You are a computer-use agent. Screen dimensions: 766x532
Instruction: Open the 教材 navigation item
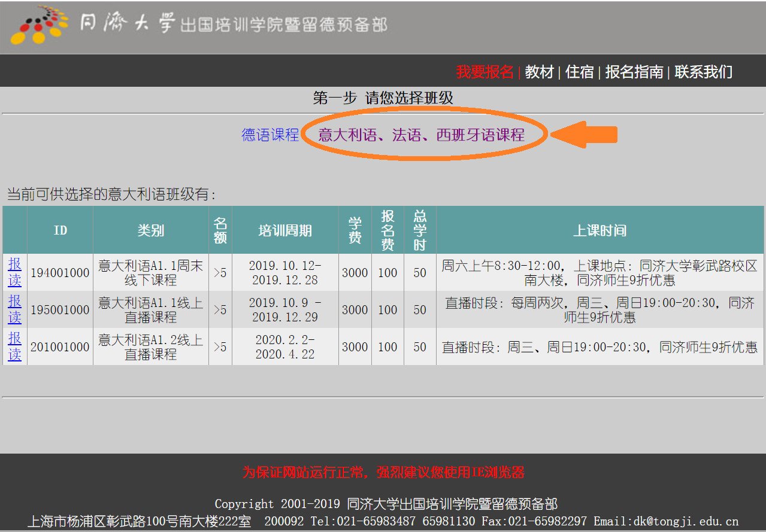(539, 72)
